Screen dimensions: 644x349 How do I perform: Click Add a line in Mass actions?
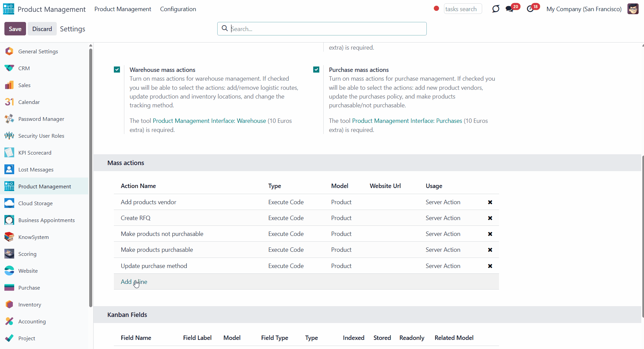(x=134, y=281)
